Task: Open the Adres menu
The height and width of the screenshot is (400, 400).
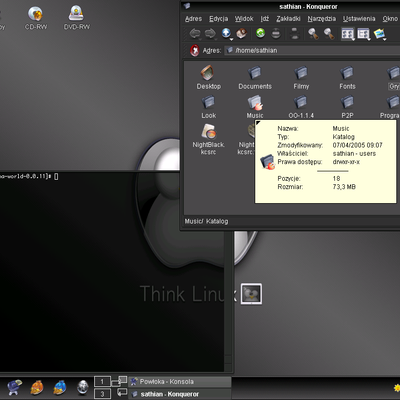Action: [193, 19]
